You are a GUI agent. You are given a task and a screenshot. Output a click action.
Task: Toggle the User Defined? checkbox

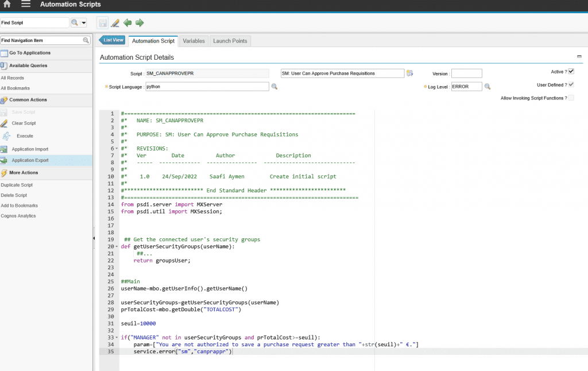coord(571,85)
